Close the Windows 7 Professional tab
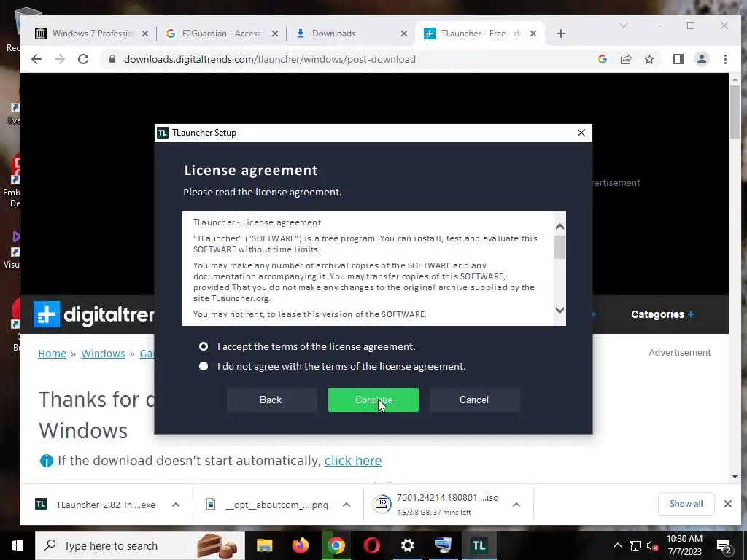This screenshot has width=747, height=560. tap(145, 34)
